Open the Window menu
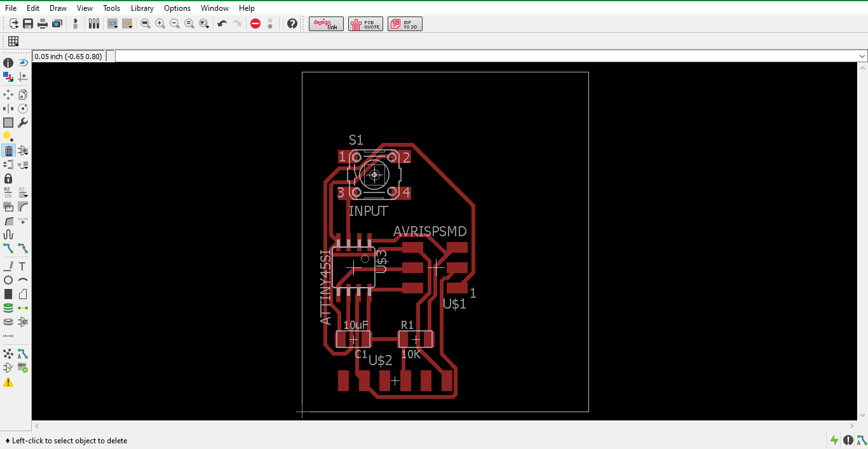Viewport: 868px width, 449px height. (x=215, y=8)
